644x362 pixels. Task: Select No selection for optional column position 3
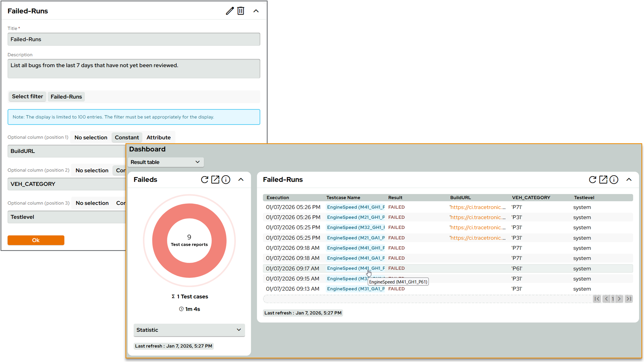pos(92,203)
